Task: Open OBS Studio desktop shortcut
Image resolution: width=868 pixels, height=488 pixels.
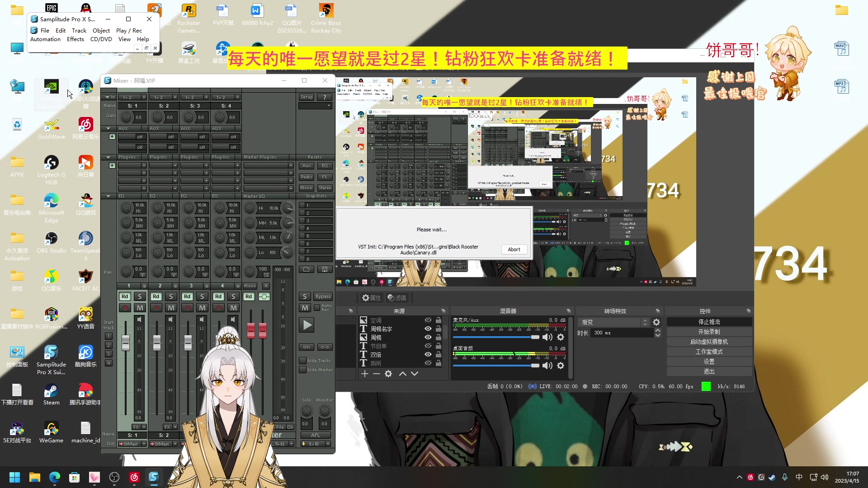Action: coord(51,243)
